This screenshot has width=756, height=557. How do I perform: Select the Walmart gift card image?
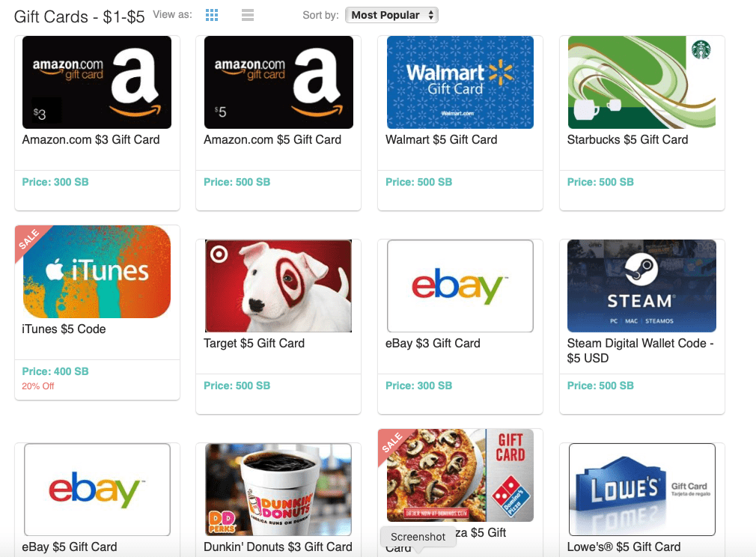tap(460, 82)
